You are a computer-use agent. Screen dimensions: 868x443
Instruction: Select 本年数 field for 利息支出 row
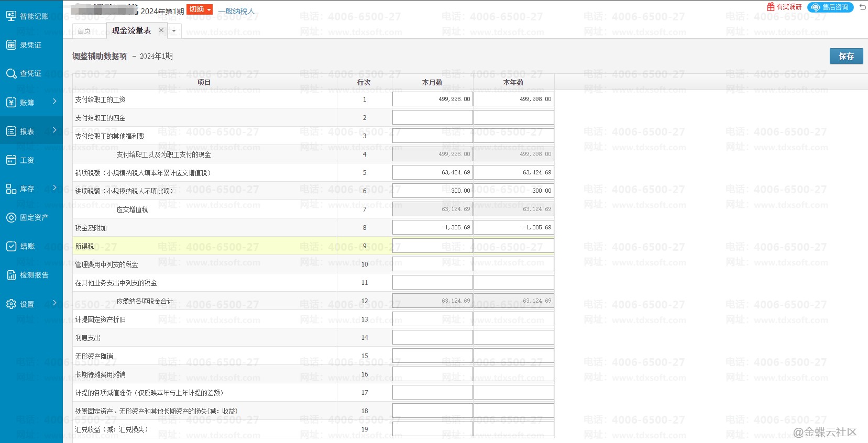click(513, 337)
